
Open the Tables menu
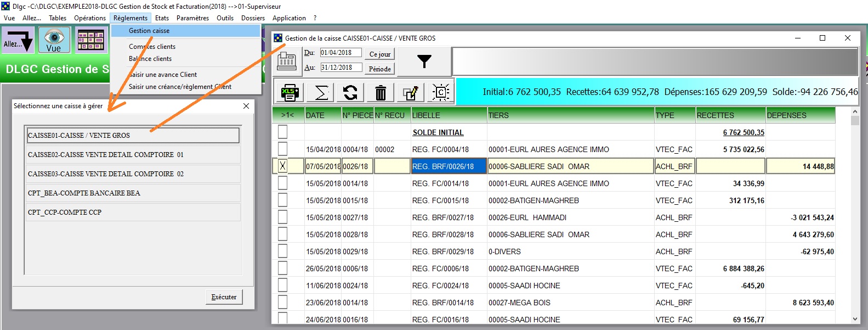[x=58, y=18]
